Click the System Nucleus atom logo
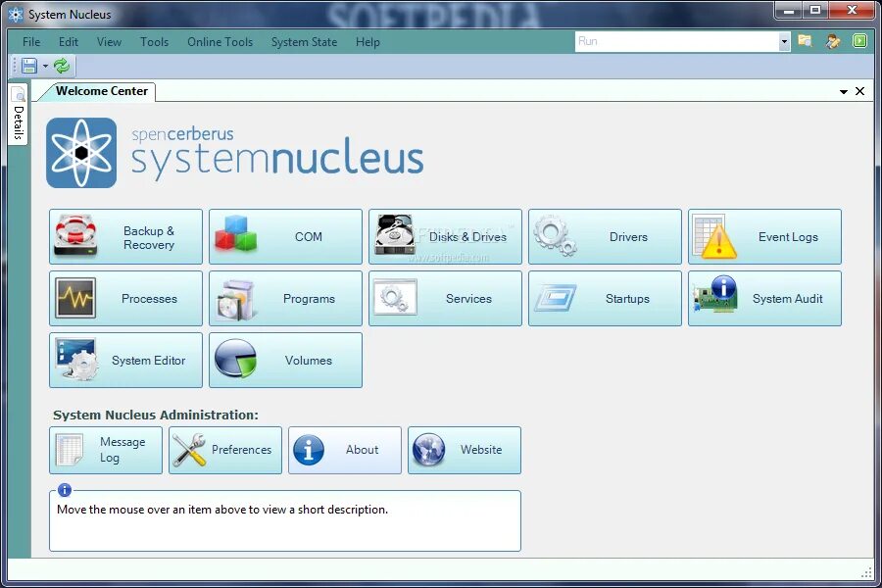This screenshot has height=588, width=882. [x=82, y=152]
